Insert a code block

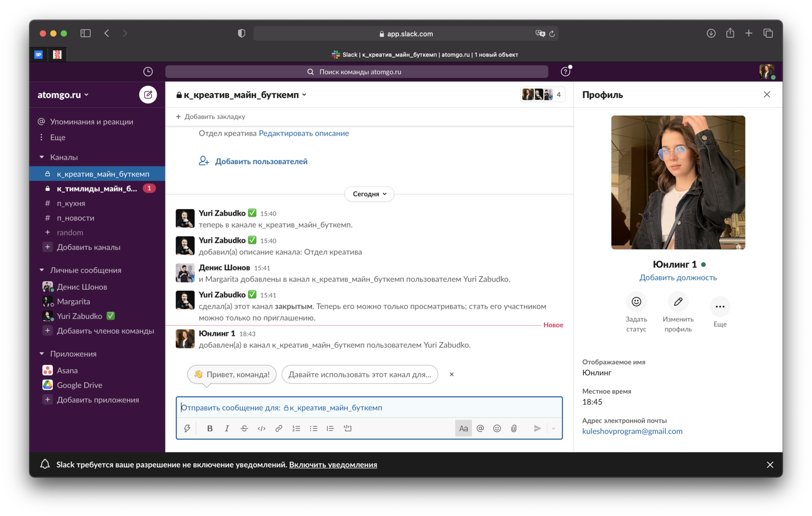point(348,428)
